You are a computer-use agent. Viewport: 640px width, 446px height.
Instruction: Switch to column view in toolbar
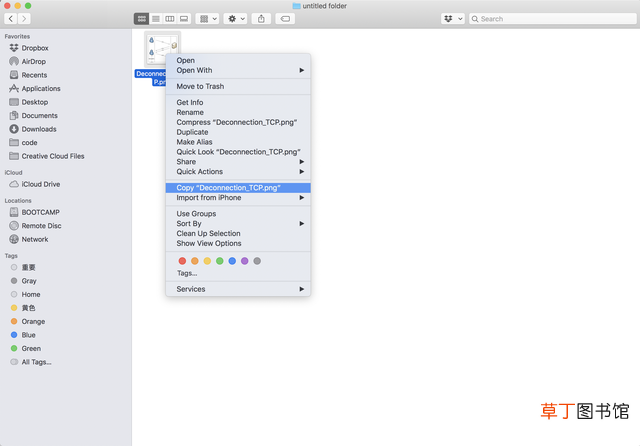point(170,19)
